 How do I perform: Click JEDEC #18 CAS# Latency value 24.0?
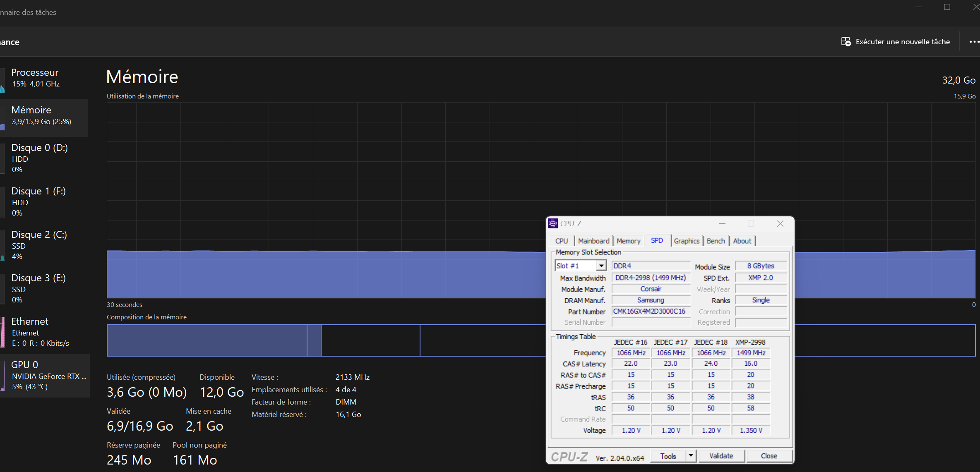click(x=711, y=363)
